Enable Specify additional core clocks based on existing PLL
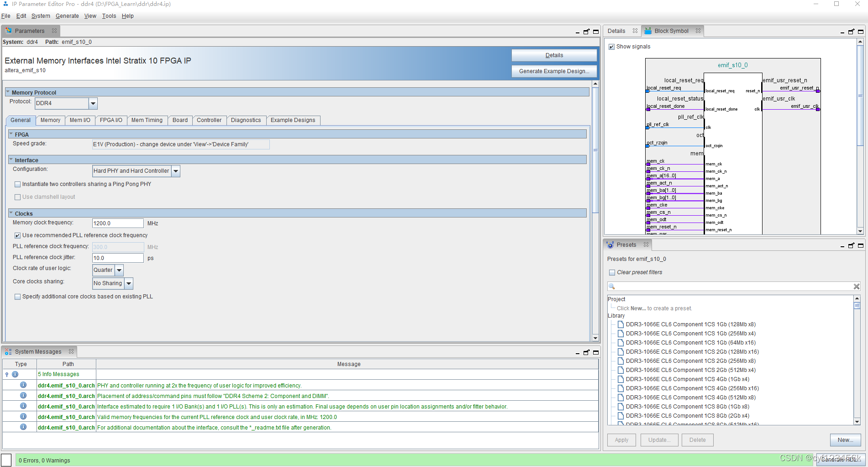This screenshot has width=868, height=467. [17, 297]
